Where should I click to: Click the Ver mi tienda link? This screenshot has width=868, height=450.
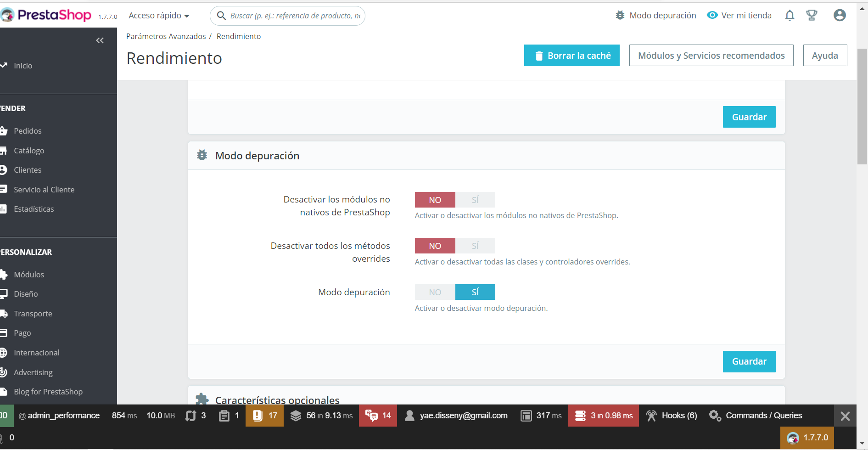[746, 16]
